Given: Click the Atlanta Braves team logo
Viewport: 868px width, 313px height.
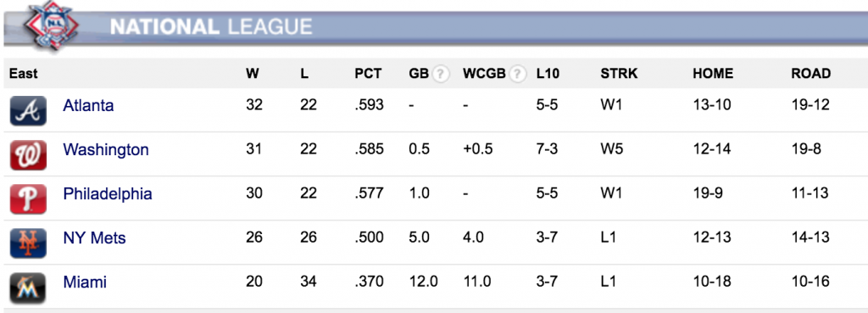Looking at the screenshot, I should coord(28,111).
